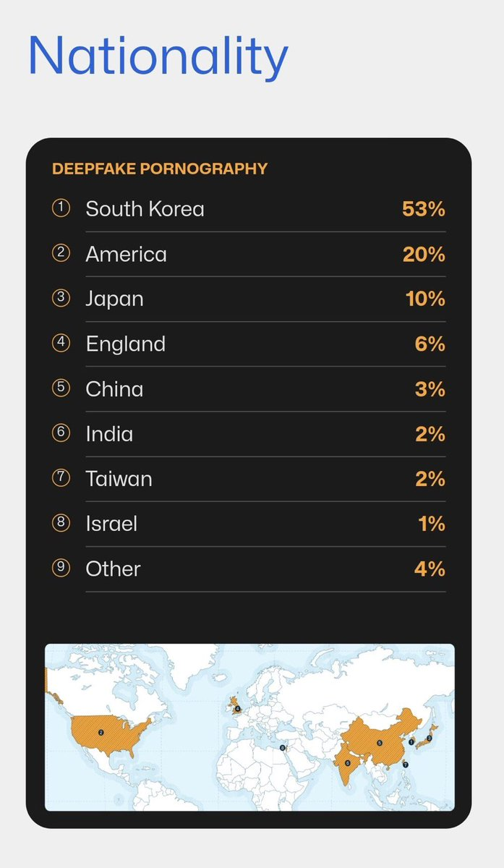Click the 1% value for Israel
Viewport: 504px width, 868px height.
[432, 523]
